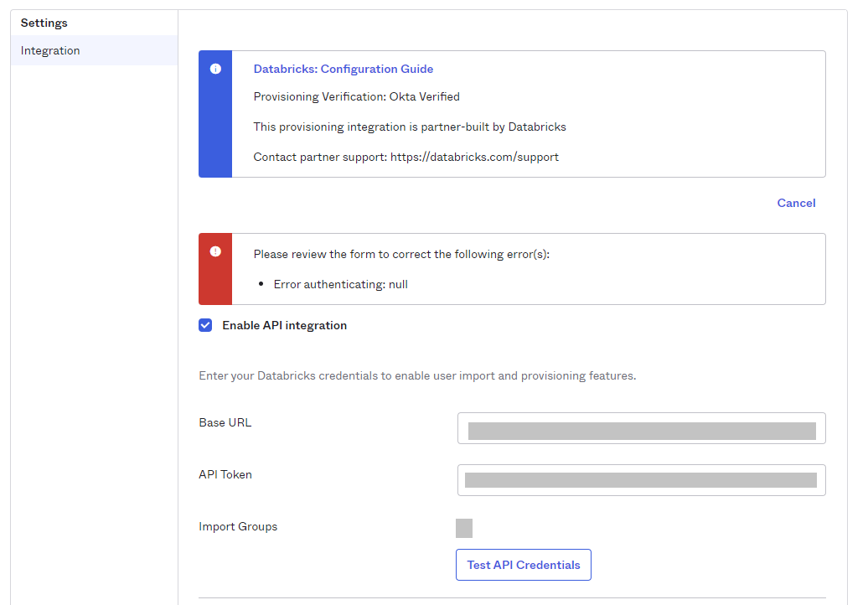Click the Databricks support URL text
868x605 pixels.
474,157
